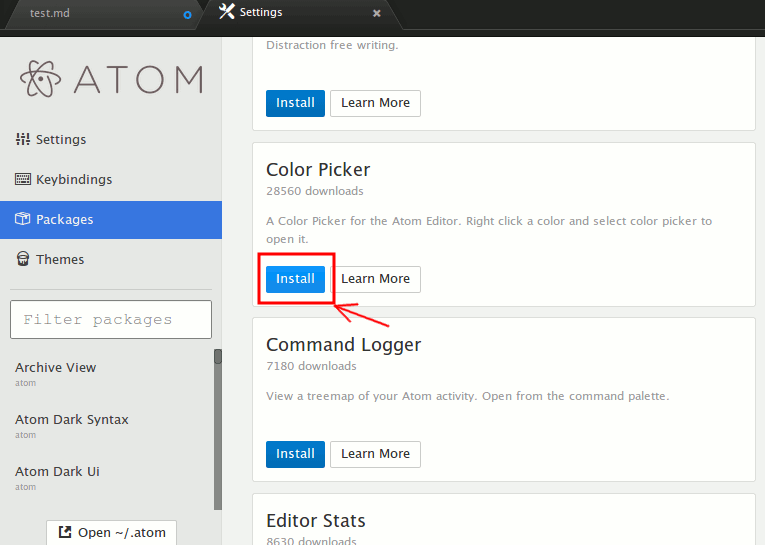765x545 pixels.
Task: Install the Color Picker package
Action: (x=295, y=279)
